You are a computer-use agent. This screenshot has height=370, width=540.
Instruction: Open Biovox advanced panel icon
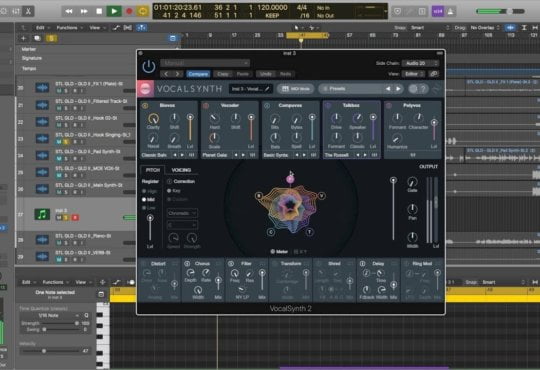coord(191,155)
